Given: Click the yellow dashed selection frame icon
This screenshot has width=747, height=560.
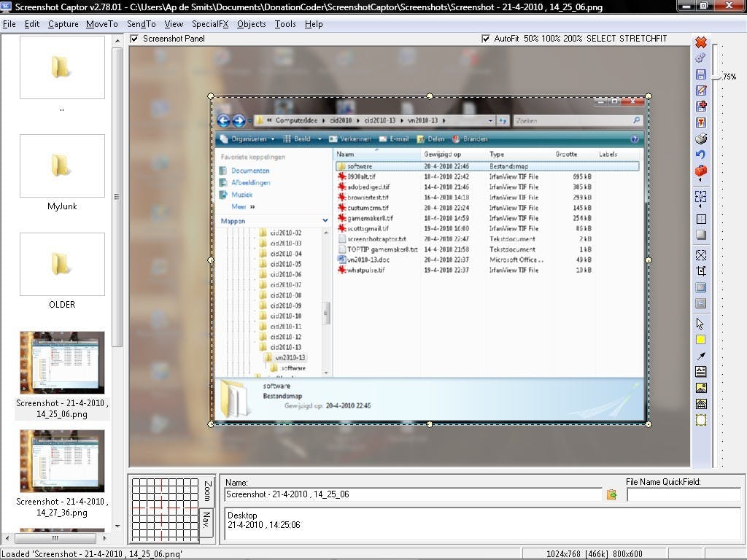Looking at the screenshot, I should (701, 420).
